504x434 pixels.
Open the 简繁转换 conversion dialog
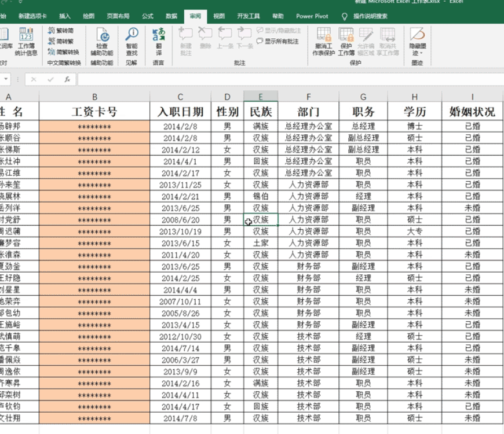(63, 52)
